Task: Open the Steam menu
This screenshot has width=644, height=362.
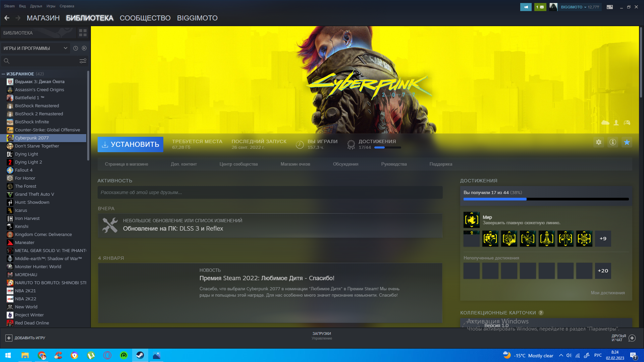Action: point(9,6)
